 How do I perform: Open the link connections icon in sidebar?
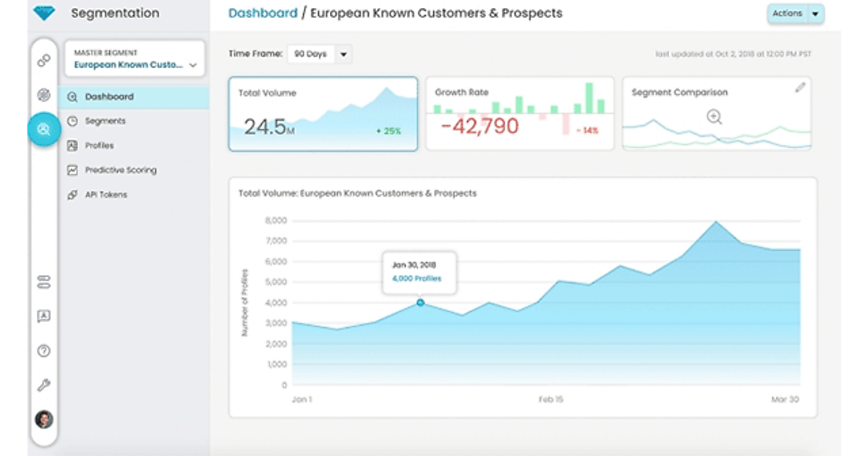click(44, 61)
